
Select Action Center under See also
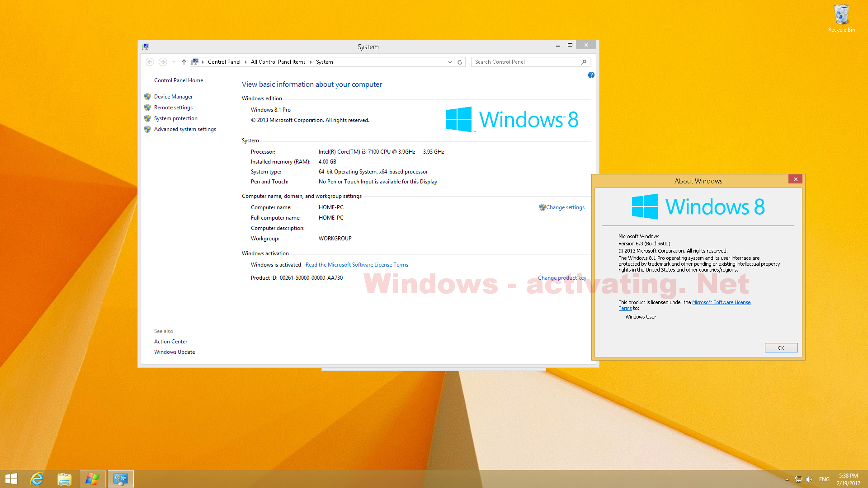pyautogui.click(x=170, y=341)
